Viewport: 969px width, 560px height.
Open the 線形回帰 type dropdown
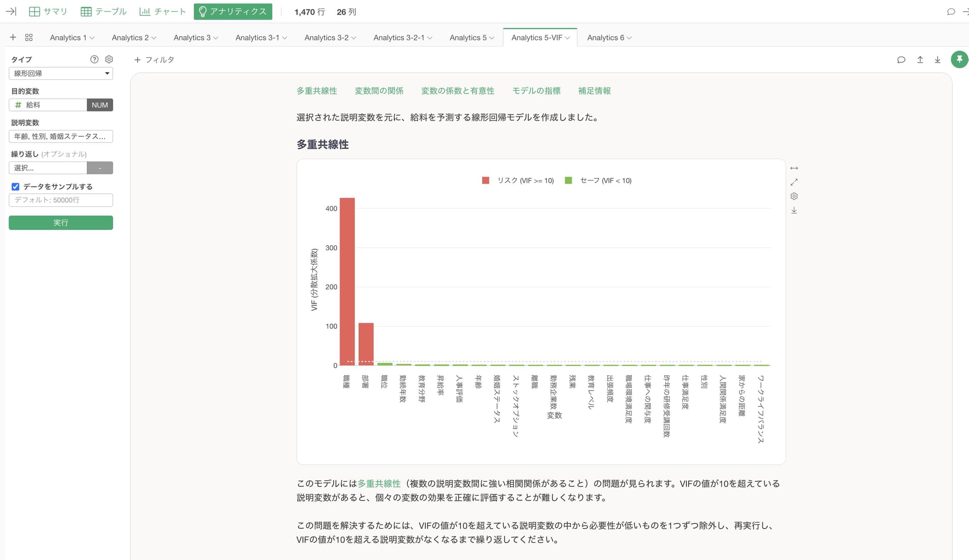[61, 73]
